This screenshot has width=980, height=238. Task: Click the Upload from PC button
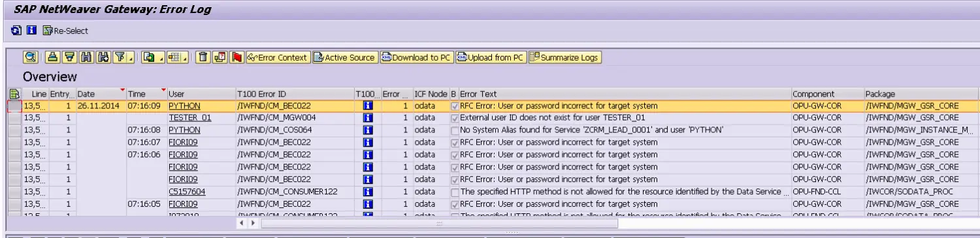point(490,57)
